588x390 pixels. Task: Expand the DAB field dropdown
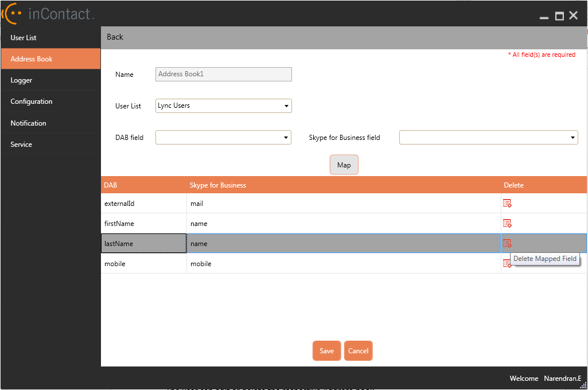[224, 138]
